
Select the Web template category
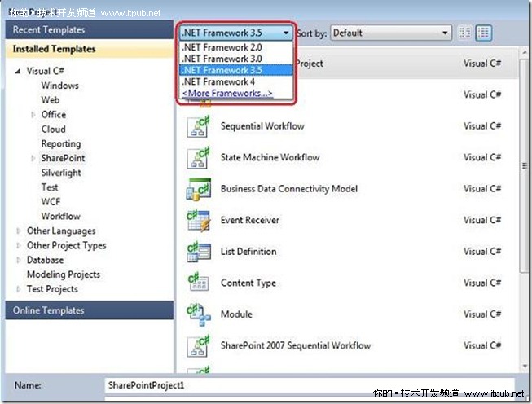point(51,100)
